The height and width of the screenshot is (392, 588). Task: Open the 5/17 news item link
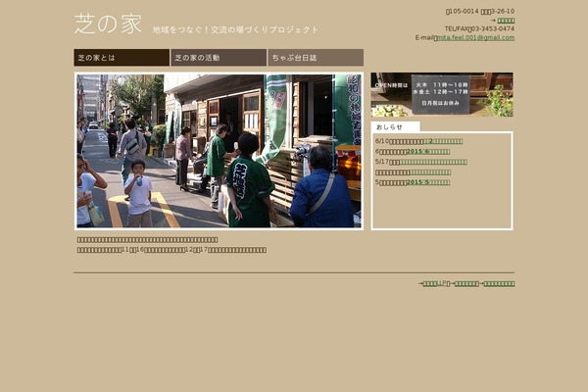433,162
